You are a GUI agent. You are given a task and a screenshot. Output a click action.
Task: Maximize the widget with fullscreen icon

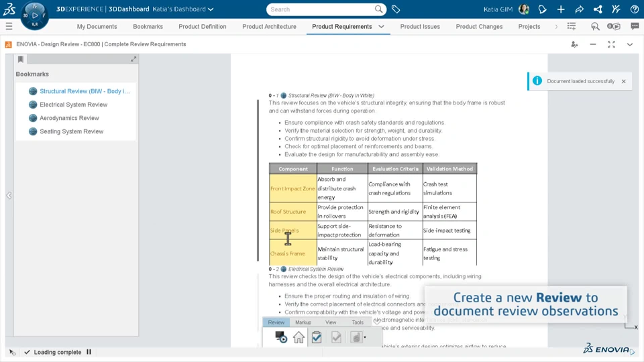coord(611,44)
